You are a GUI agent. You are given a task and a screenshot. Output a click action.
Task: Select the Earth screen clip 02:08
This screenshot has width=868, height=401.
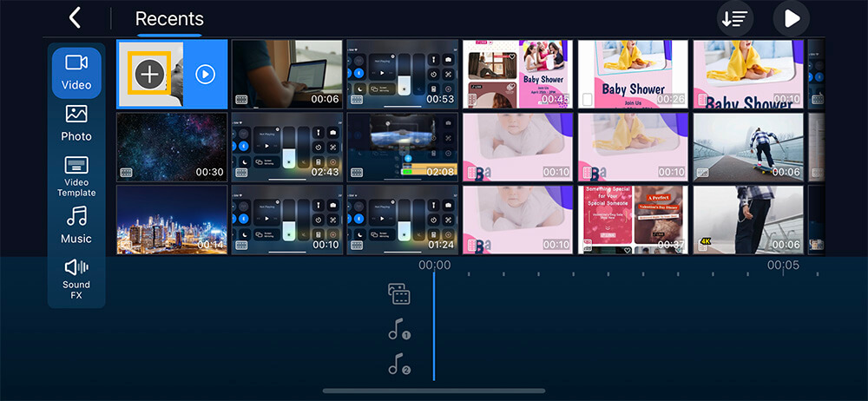pyautogui.click(x=403, y=147)
